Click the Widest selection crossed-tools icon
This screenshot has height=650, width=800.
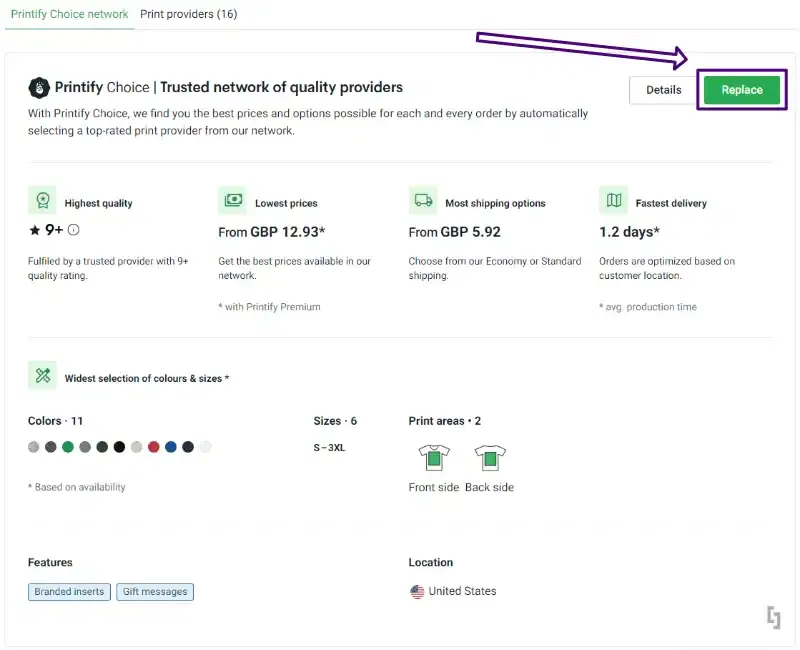click(43, 375)
